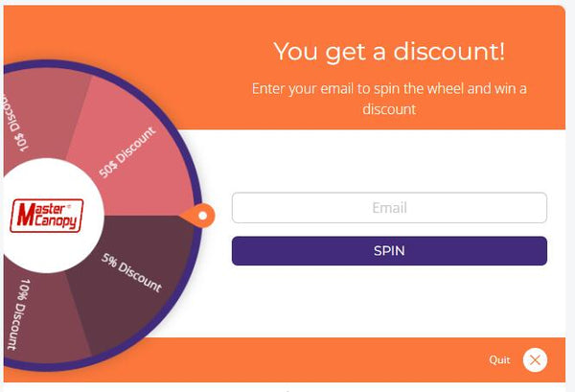Focus the Email input field
575x392 pixels.
[389, 208]
